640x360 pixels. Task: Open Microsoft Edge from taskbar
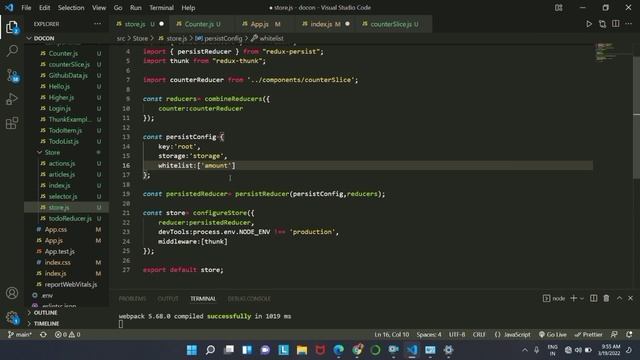(x=339, y=350)
